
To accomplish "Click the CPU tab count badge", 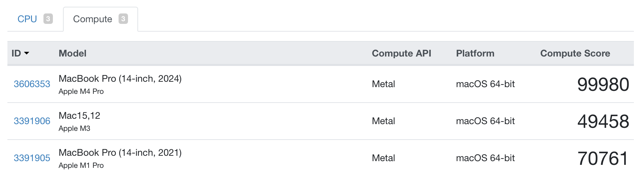I will [x=48, y=19].
